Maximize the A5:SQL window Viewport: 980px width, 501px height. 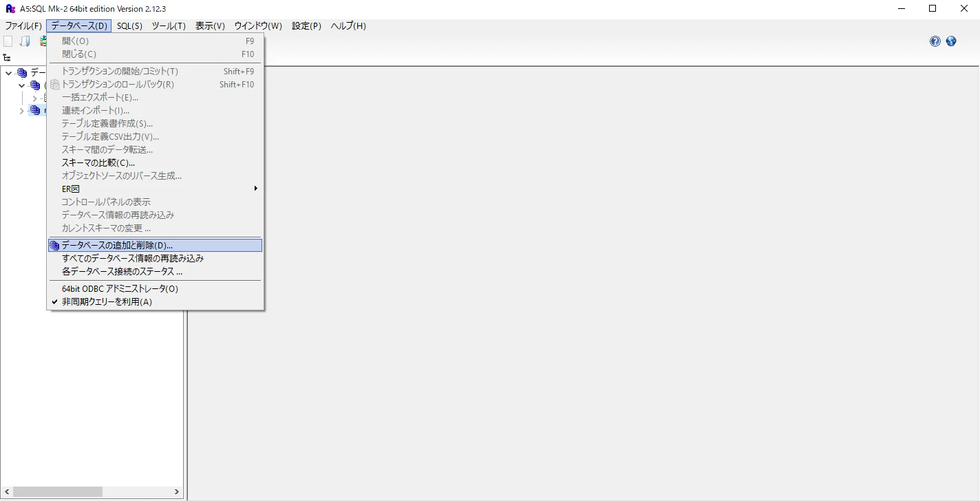(933, 9)
